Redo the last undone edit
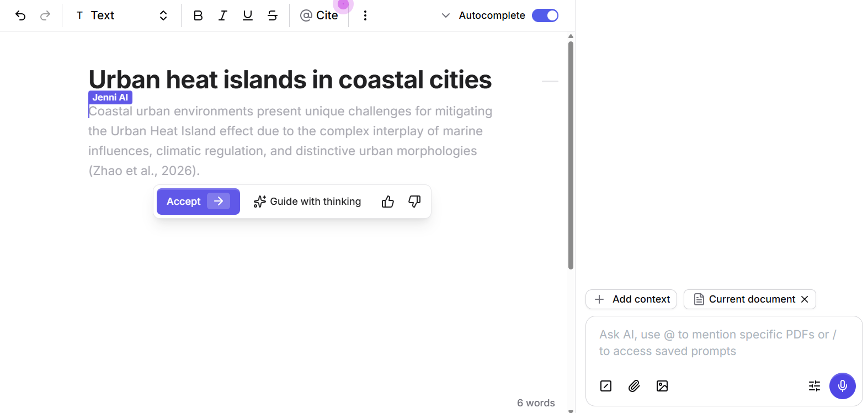The image size is (868, 413). [45, 15]
